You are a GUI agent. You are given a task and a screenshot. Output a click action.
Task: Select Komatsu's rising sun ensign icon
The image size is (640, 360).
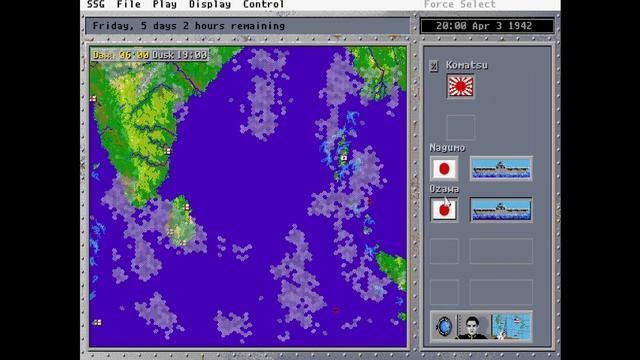460,86
